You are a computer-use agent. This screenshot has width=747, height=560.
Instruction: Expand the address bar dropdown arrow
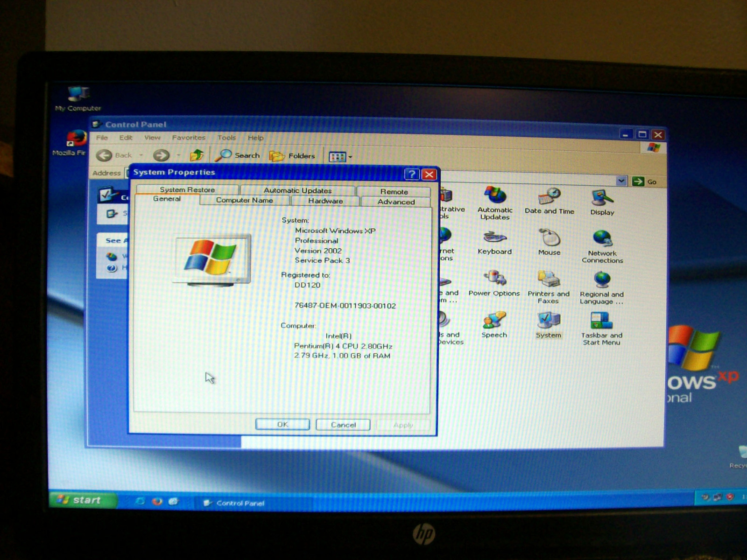(621, 182)
